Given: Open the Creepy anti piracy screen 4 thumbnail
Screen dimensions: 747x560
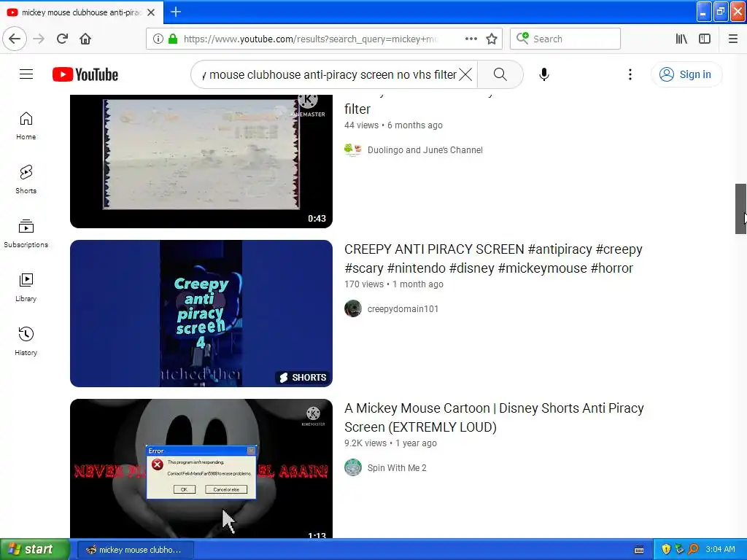Looking at the screenshot, I should pyautogui.click(x=201, y=314).
